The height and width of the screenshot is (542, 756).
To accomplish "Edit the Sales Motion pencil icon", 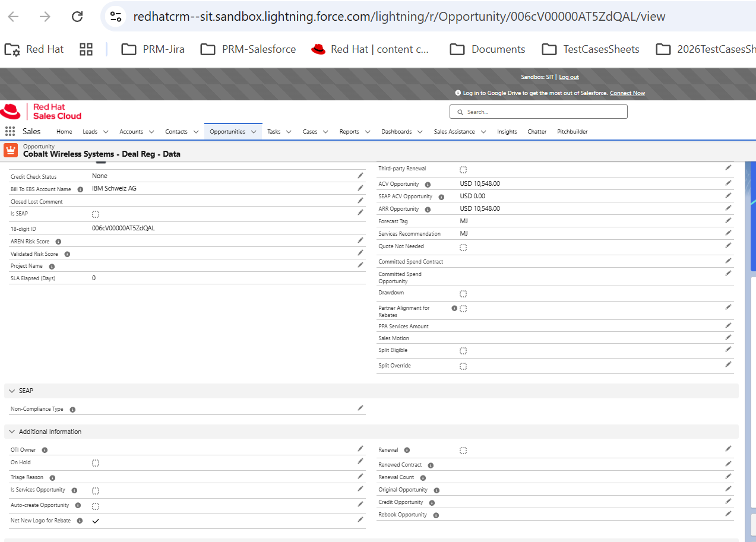I will 729,337.
